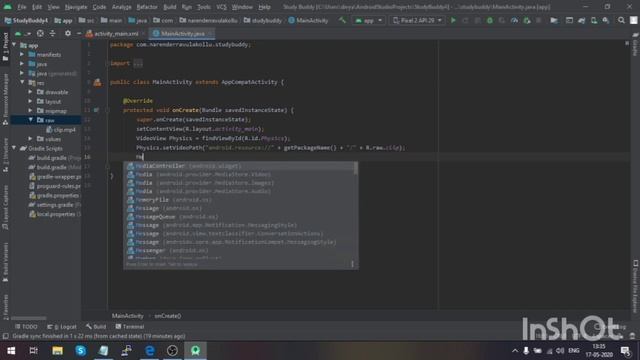Select MemoryFile autocomplete suggestion
The height and width of the screenshot is (360, 640).
240,200
